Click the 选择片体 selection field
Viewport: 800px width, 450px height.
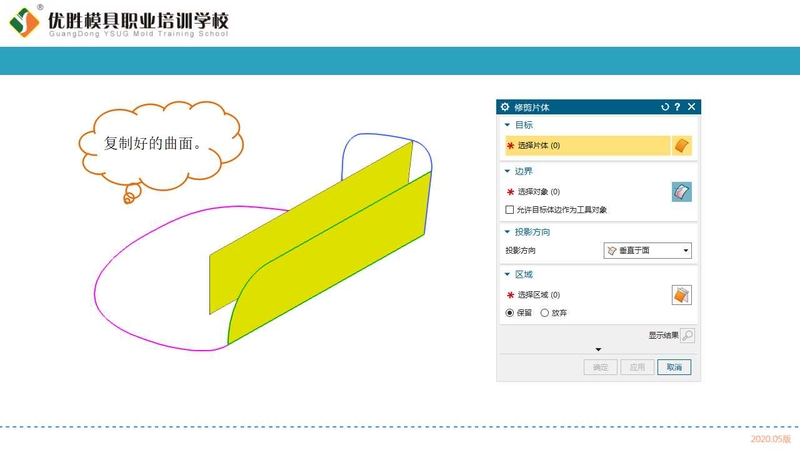pyautogui.click(x=588, y=145)
